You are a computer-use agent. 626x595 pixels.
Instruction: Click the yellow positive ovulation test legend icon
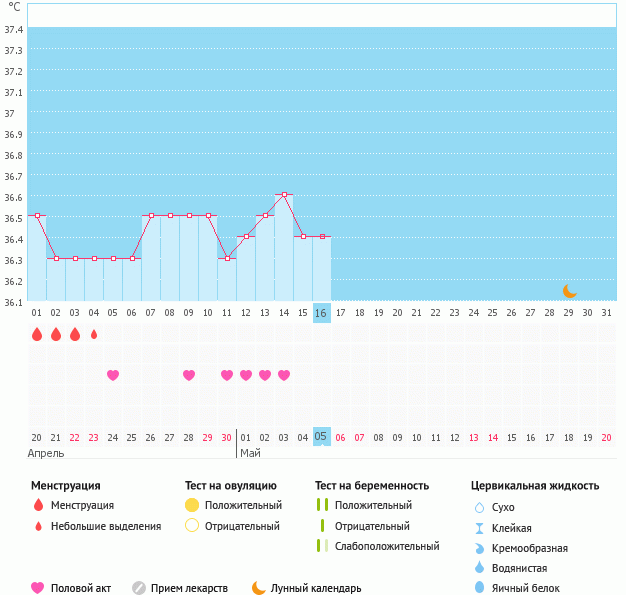pos(192,505)
